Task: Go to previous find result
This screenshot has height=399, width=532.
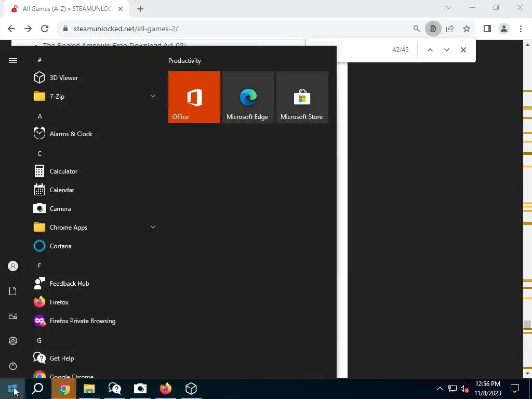Action: [x=430, y=50]
